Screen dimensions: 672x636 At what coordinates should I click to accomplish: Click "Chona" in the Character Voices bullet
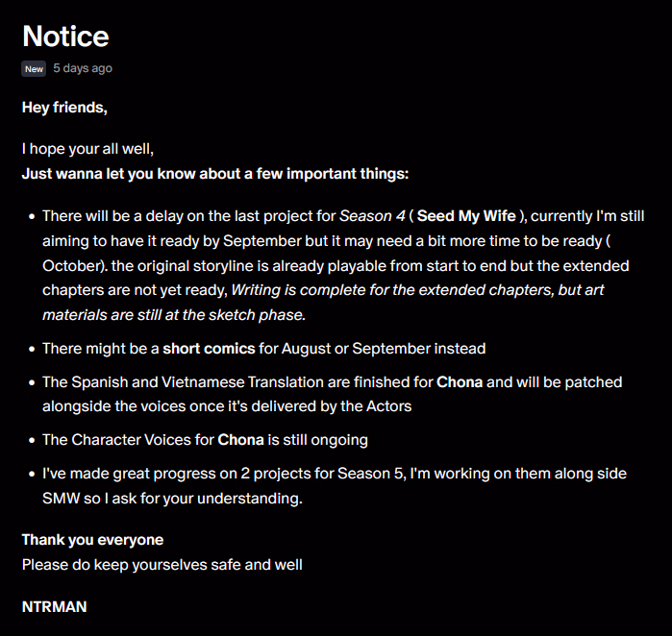point(241,440)
